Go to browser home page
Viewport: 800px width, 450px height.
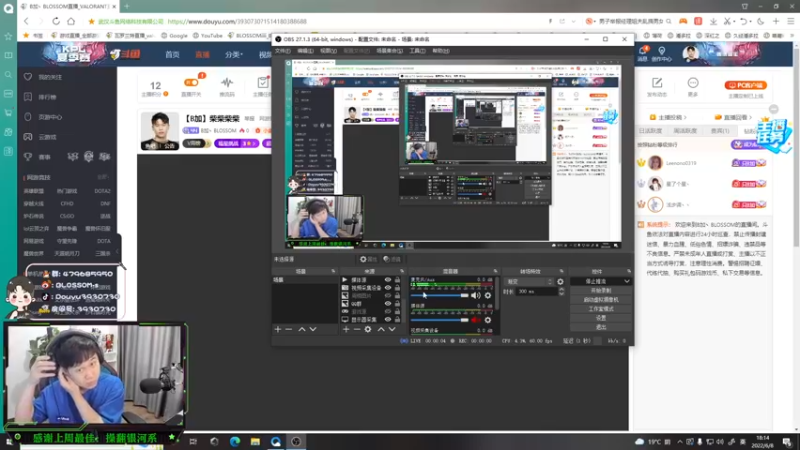point(71,21)
